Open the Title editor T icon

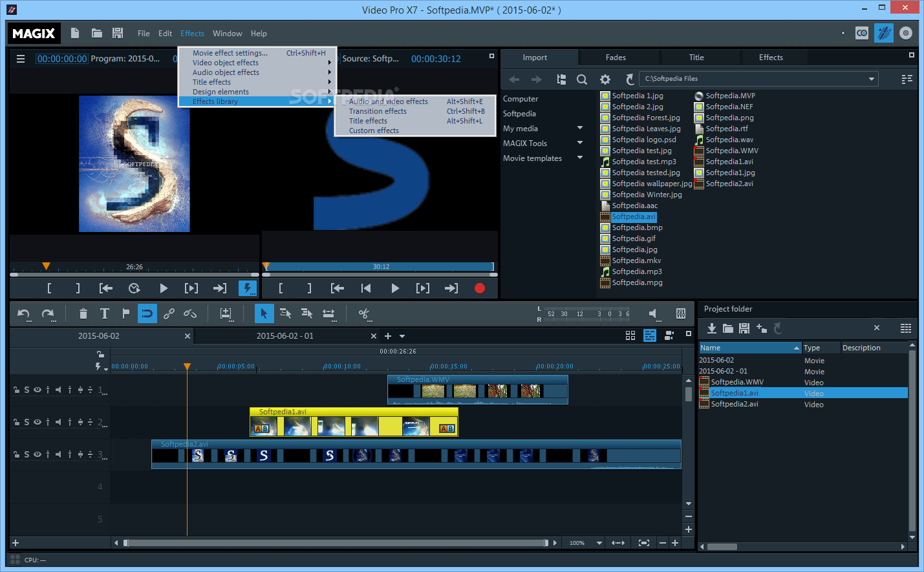click(104, 313)
